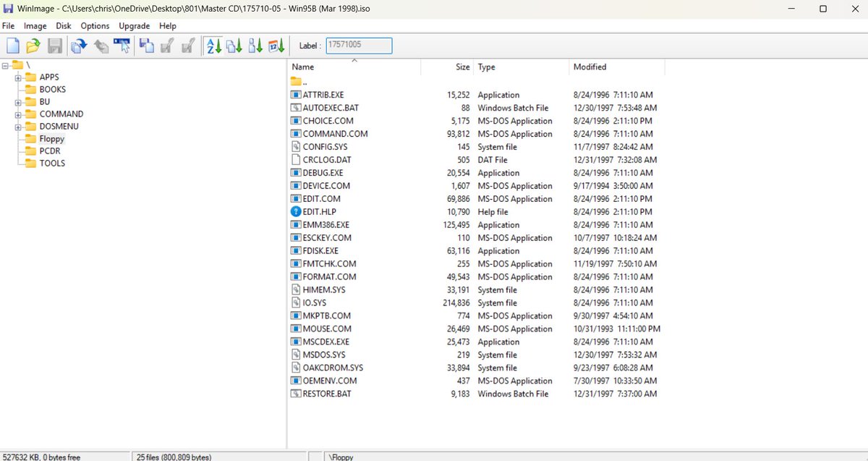This screenshot has width=868, height=461.
Task: Select the TOOLS folder in tree
Action: click(52, 164)
